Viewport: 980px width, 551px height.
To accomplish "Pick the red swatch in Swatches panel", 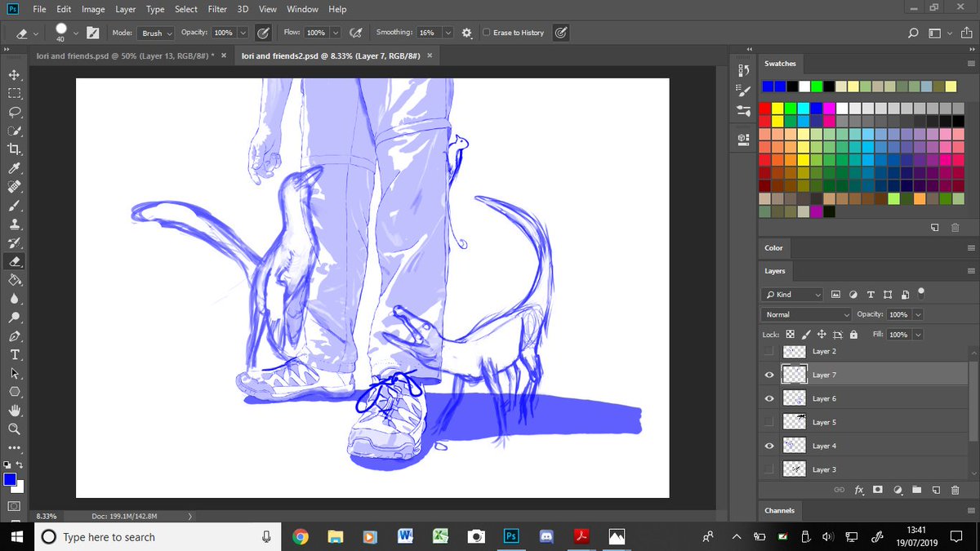I will pyautogui.click(x=765, y=108).
